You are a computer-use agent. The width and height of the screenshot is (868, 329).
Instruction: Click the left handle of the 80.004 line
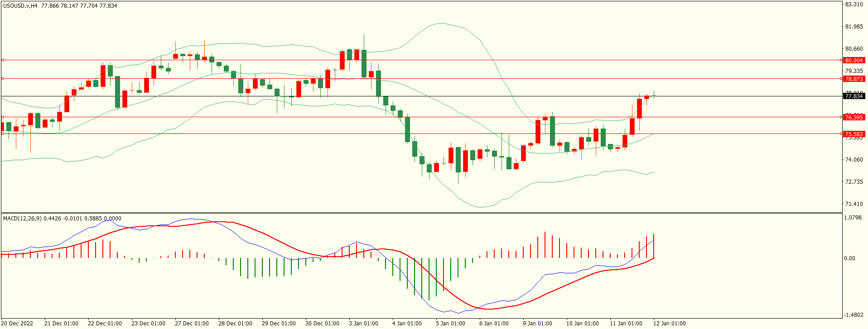click(x=3, y=60)
